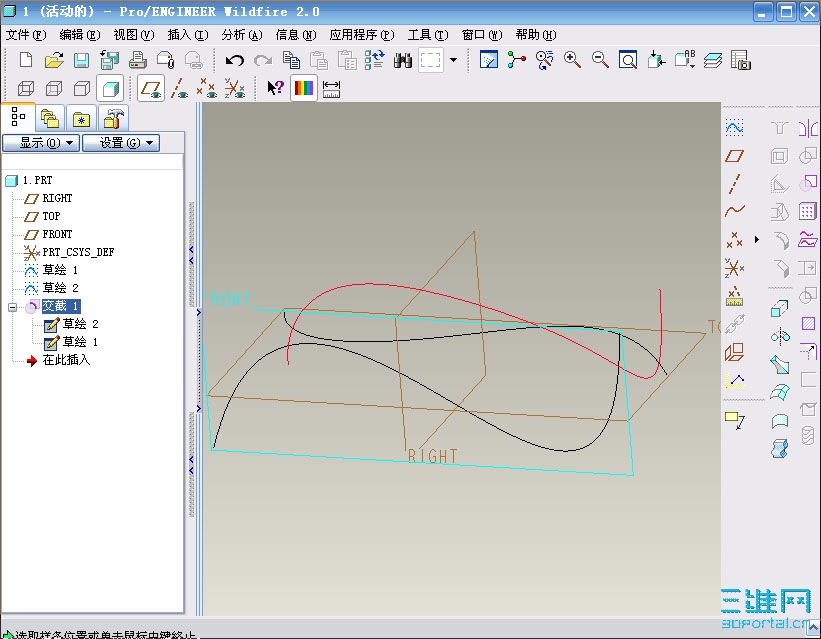Viewport: 821px width, 639px height.
Task: Create a new file with the New icon
Action: click(26, 60)
